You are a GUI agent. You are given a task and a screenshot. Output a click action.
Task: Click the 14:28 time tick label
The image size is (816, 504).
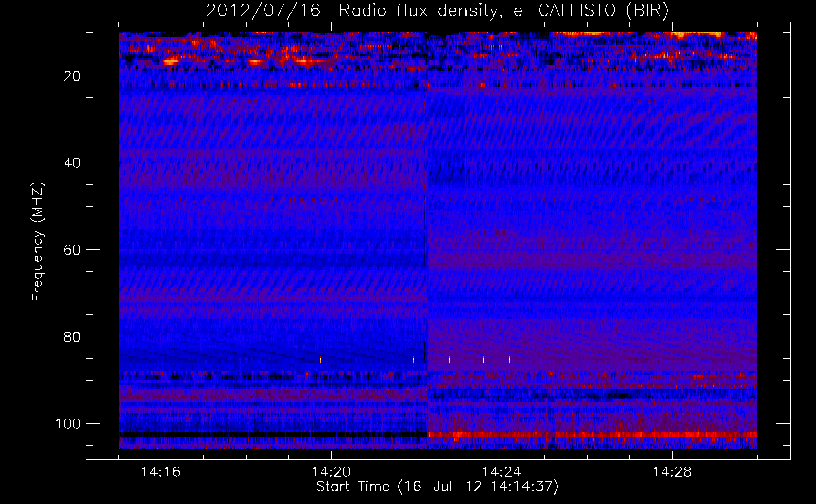[672, 472]
